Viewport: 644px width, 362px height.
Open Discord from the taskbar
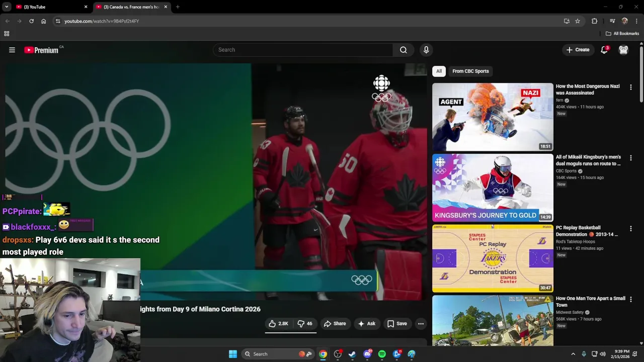pos(367,354)
